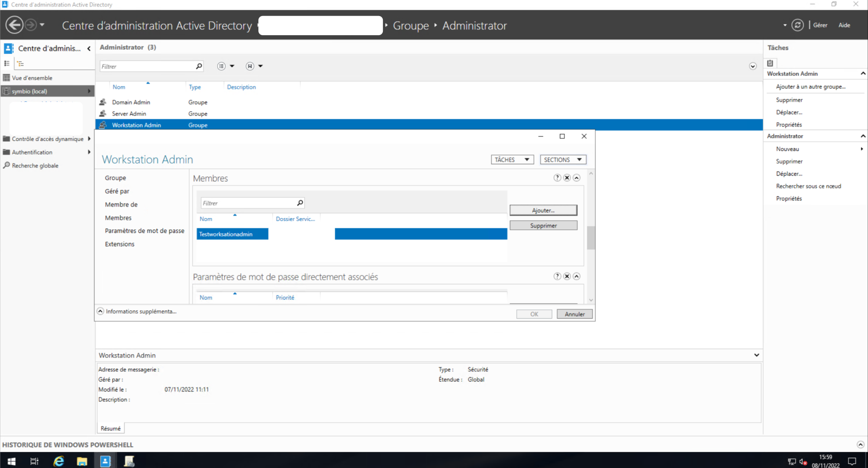Collapse the Workstation Admin preview pane
Image resolution: width=868 pixels, height=468 pixels.
coord(756,355)
